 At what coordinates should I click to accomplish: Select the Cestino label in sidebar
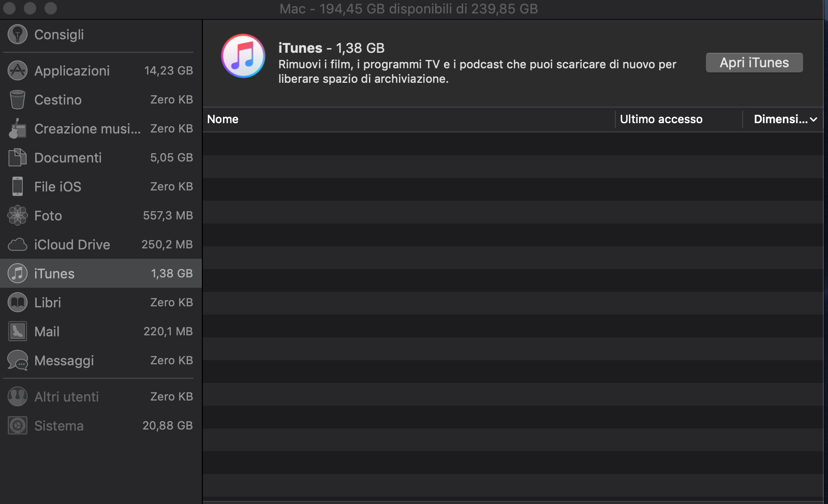pos(58,100)
